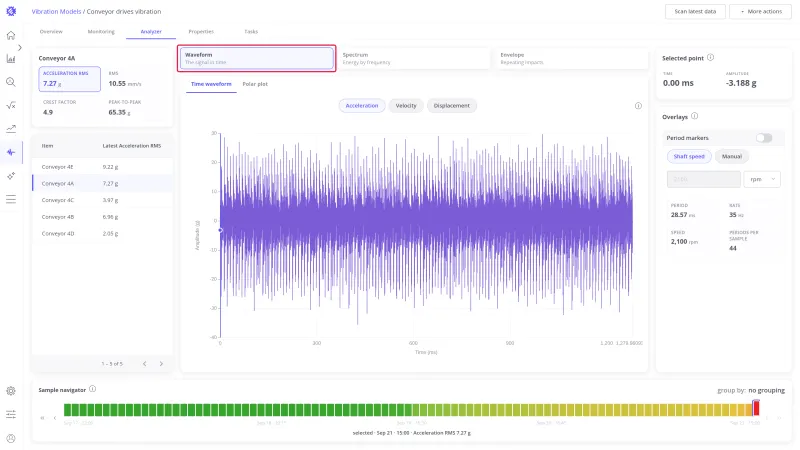This screenshot has width=800, height=450.
Task: Click Scan latest data button
Action: click(695, 11)
